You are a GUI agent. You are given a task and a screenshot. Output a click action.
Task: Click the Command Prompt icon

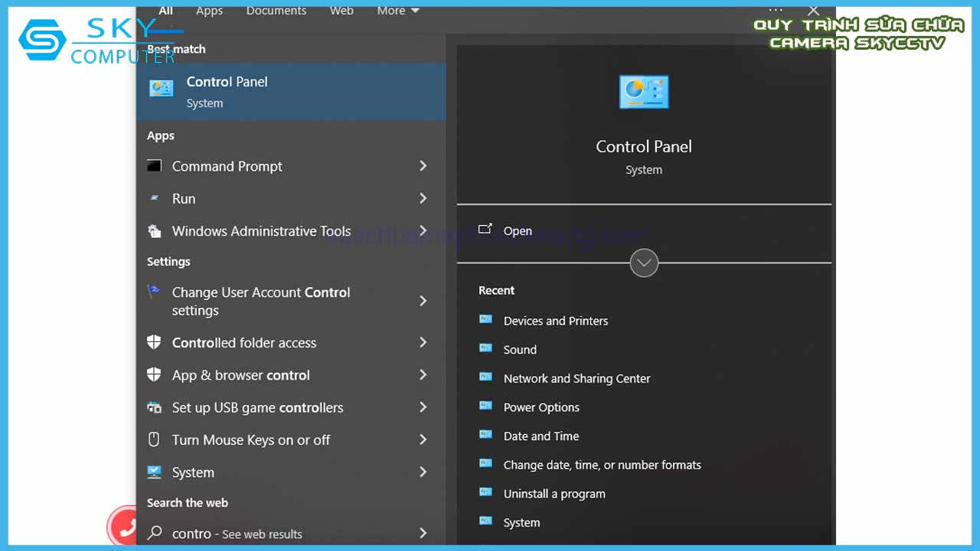coord(155,166)
